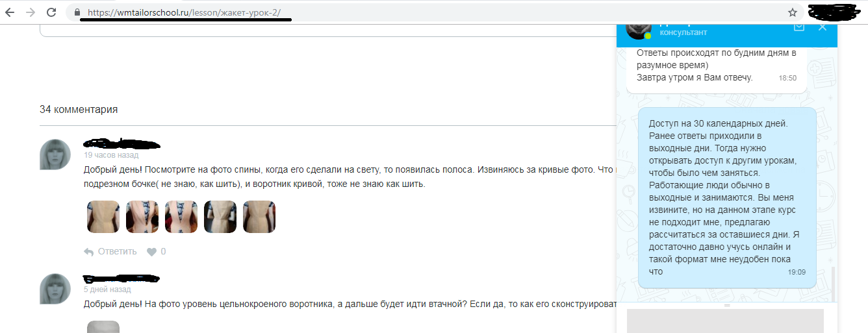Like the first comment with heart icon
The width and height of the screenshot is (868, 333).
coord(151,252)
